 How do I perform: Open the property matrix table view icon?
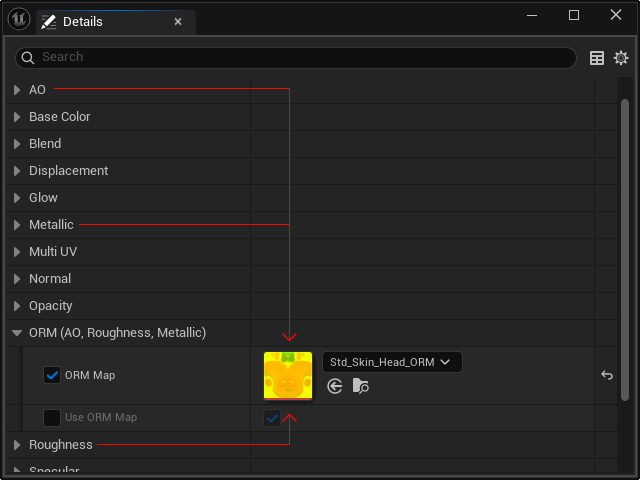click(x=597, y=58)
